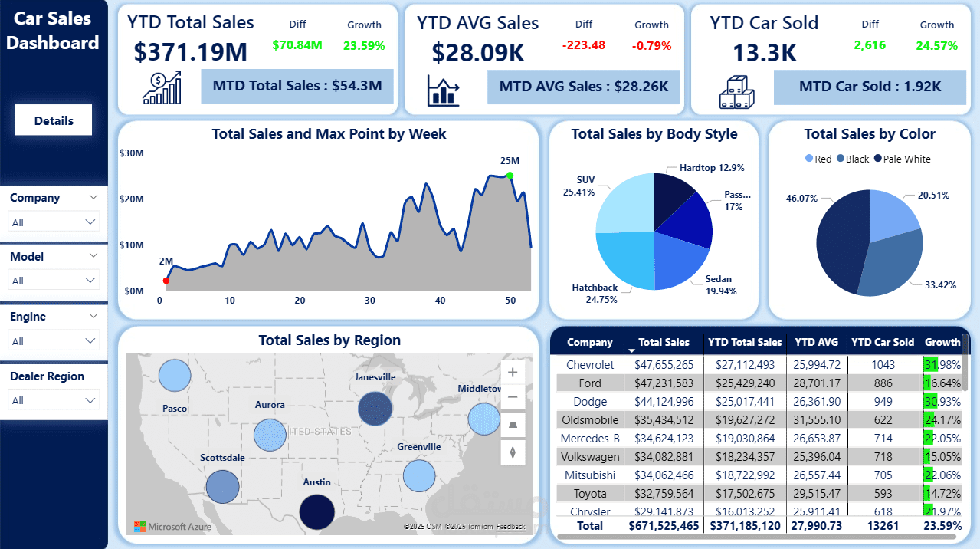Screen dimensions: 980x549
Task: Click the red min point marker 2M
Action: (x=166, y=281)
